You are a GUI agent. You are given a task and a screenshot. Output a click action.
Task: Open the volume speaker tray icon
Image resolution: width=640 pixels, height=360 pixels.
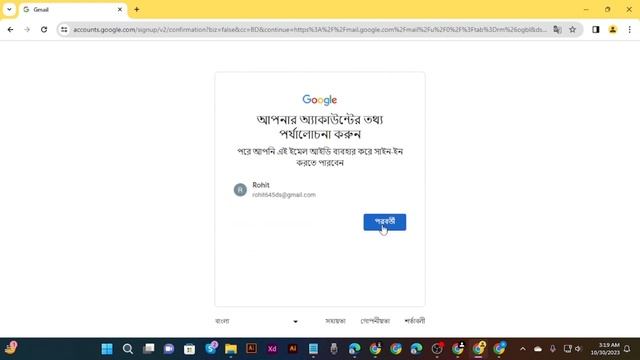point(578,349)
